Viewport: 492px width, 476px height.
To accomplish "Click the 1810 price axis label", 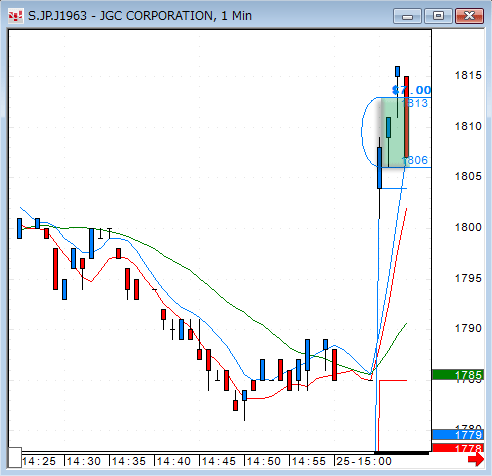I will click(x=468, y=126).
